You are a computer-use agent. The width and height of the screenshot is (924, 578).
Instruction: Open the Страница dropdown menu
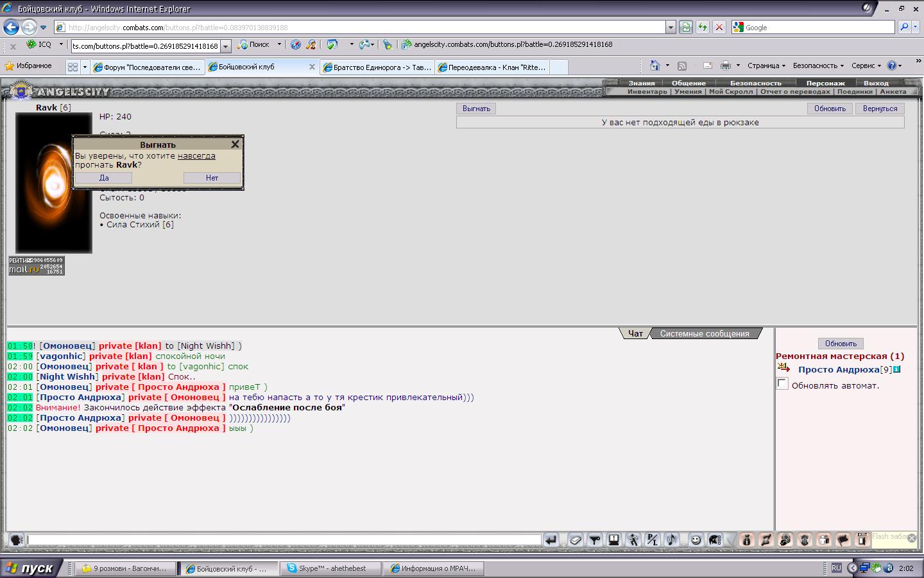(x=766, y=66)
